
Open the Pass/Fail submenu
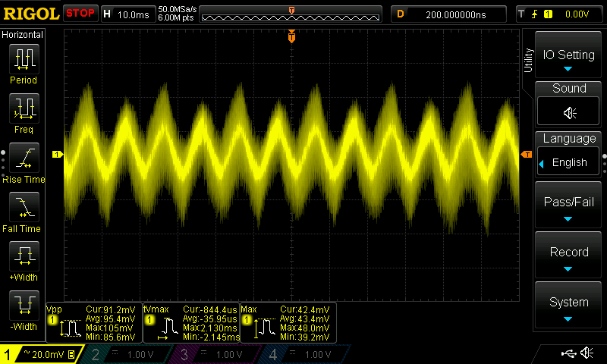click(x=568, y=205)
